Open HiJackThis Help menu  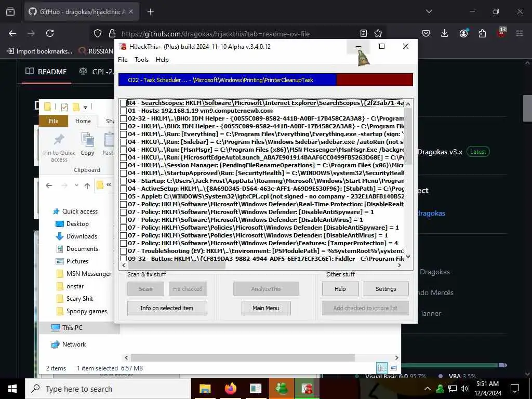pos(162,60)
